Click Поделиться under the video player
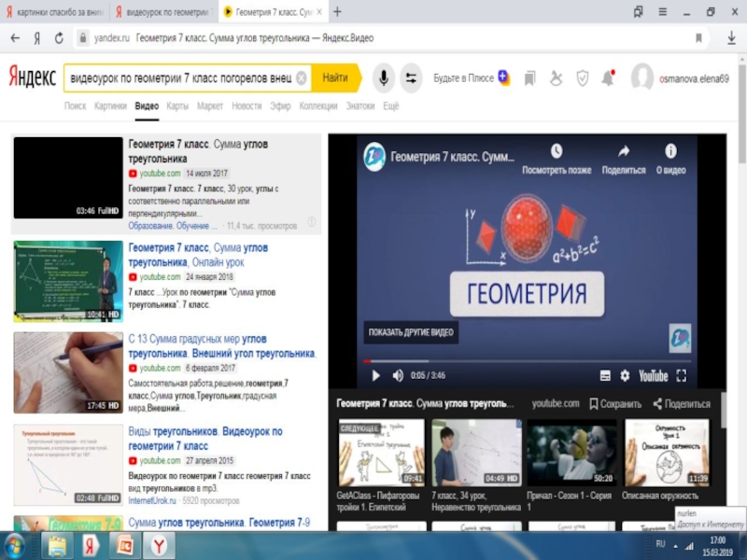Viewport: 747px width, 560px height. click(682, 404)
